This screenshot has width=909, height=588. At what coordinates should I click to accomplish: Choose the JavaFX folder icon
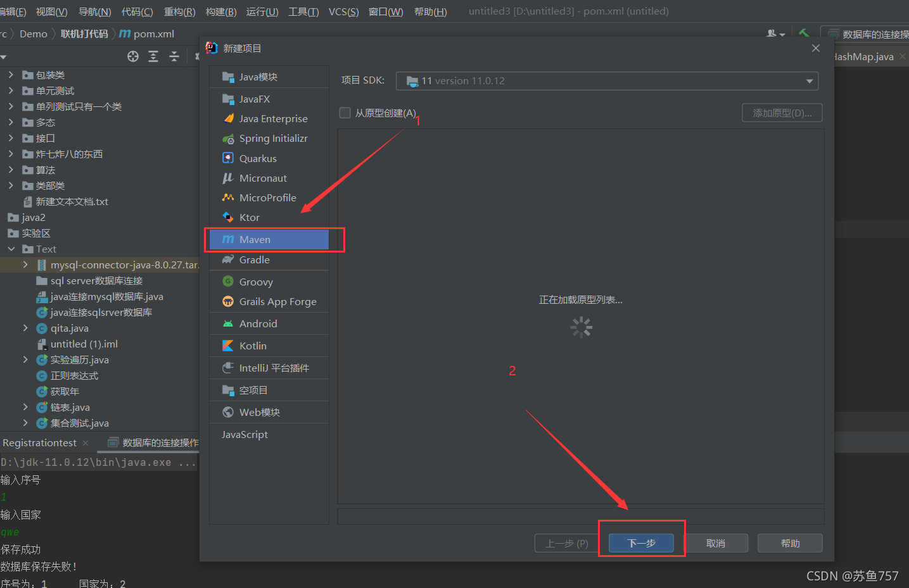228,99
